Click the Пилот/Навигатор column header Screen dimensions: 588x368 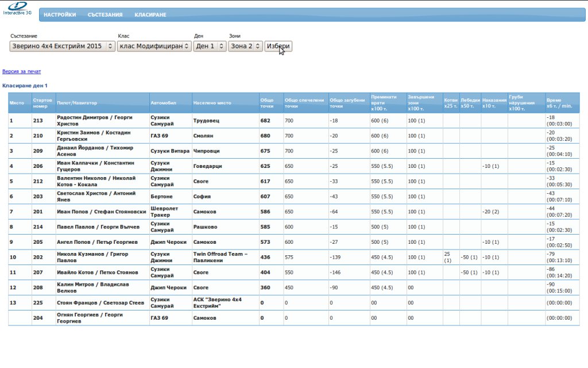[x=77, y=103]
